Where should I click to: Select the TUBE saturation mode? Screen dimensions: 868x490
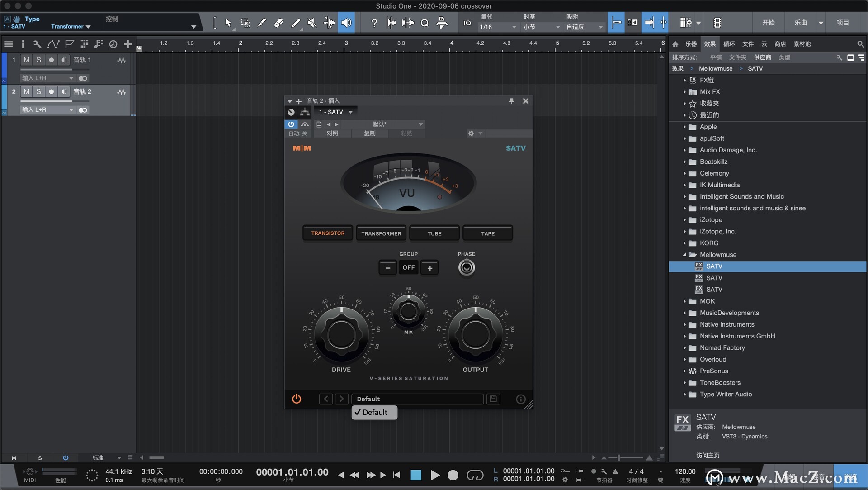[434, 233]
